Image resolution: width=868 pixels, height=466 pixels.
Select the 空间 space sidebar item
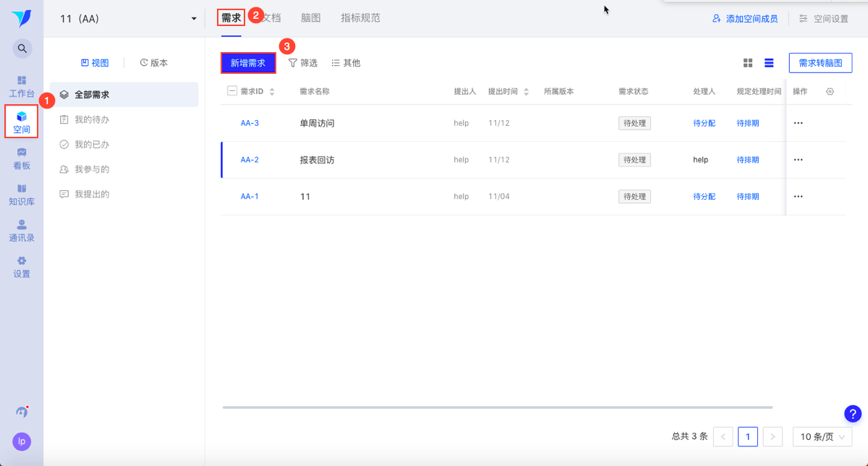22,122
